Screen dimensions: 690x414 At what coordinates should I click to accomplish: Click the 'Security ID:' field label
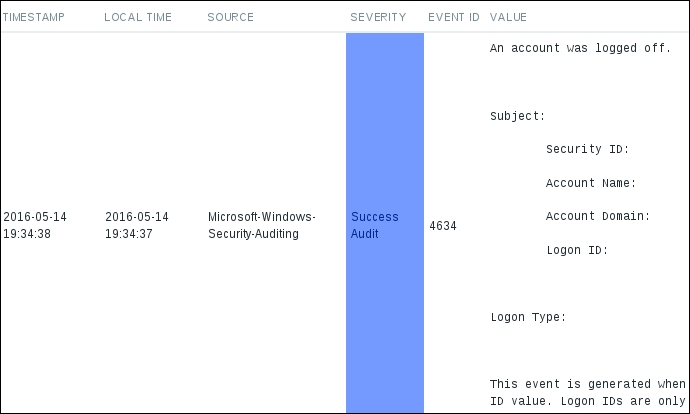coord(587,150)
